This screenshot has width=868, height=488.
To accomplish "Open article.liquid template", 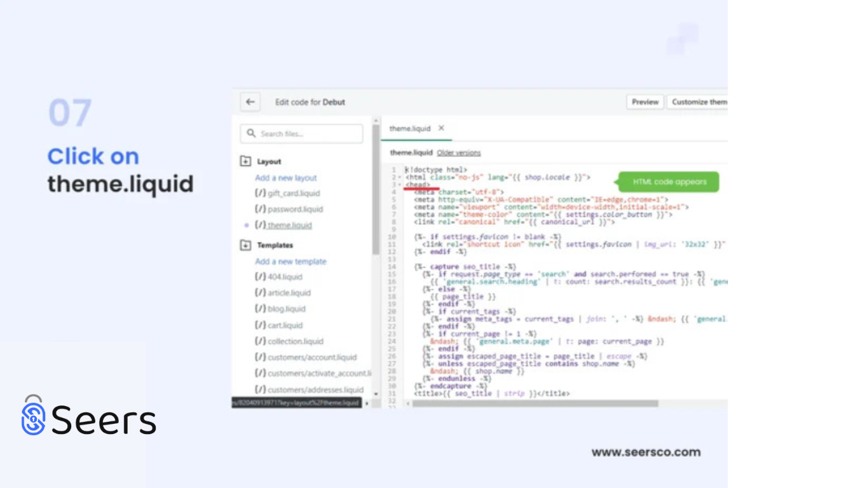I will click(289, 293).
